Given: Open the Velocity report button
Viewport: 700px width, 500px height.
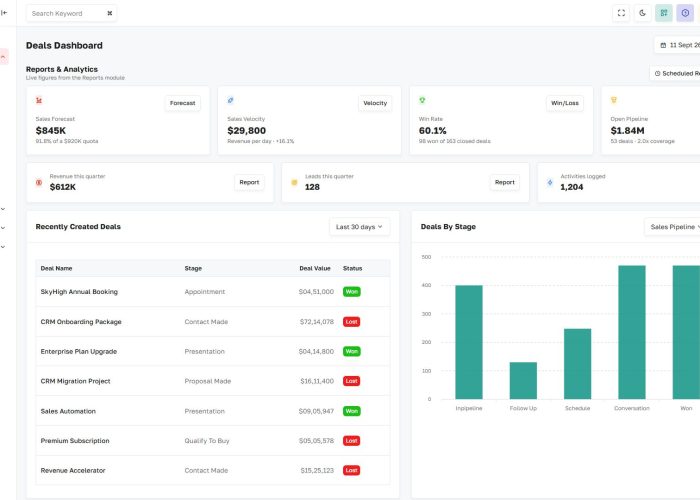Looking at the screenshot, I should click(x=375, y=103).
